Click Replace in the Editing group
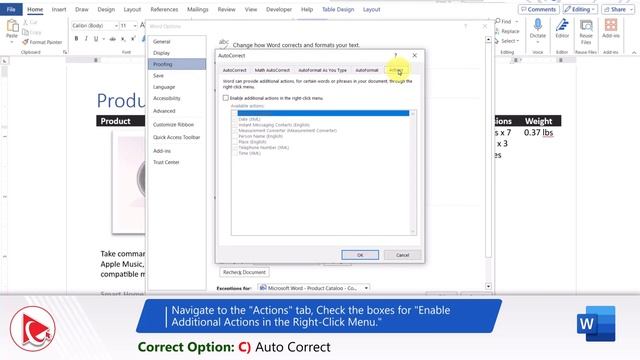Viewport: 640px width, 360px height. point(507,31)
